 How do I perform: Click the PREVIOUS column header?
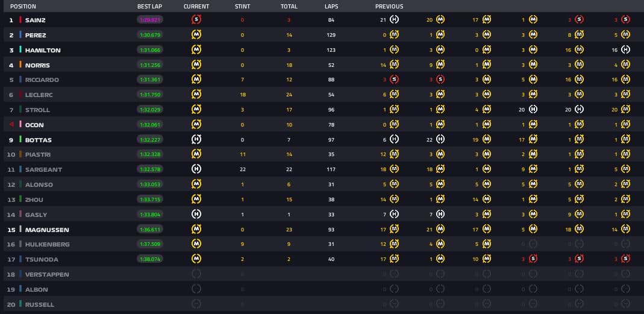pos(389,6)
